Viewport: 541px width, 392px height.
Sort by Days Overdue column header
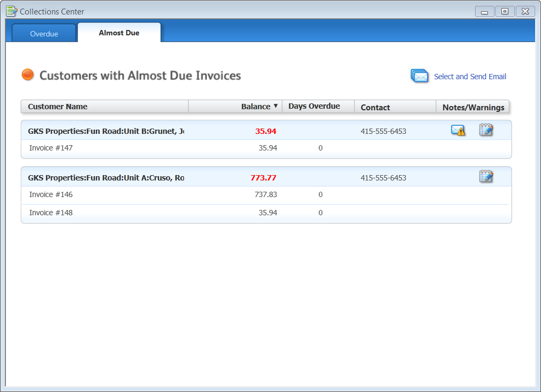(x=314, y=106)
